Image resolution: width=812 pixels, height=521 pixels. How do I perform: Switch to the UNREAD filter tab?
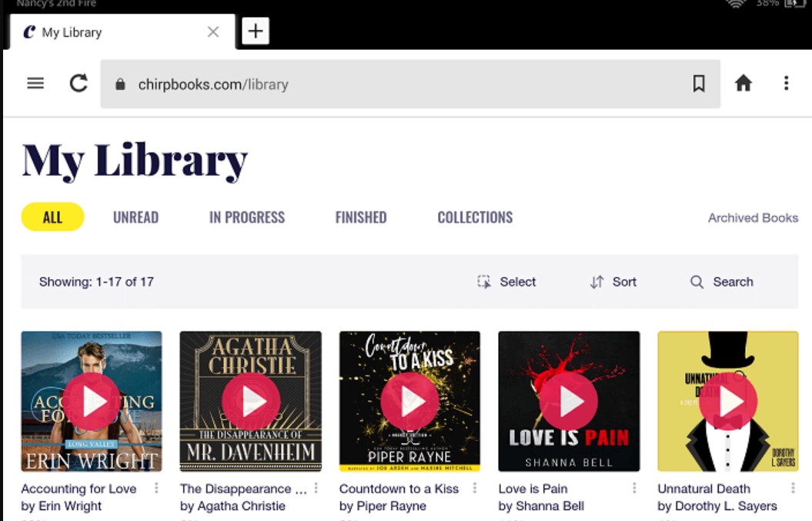pos(135,217)
